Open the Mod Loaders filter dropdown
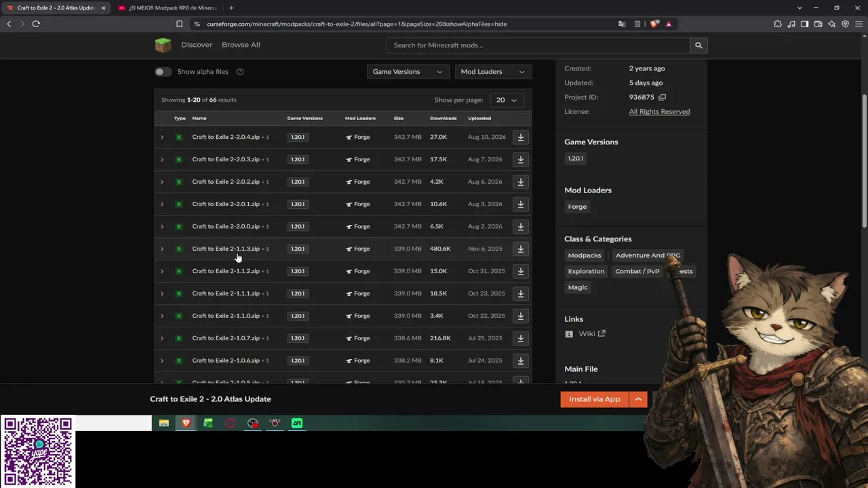 493,72
